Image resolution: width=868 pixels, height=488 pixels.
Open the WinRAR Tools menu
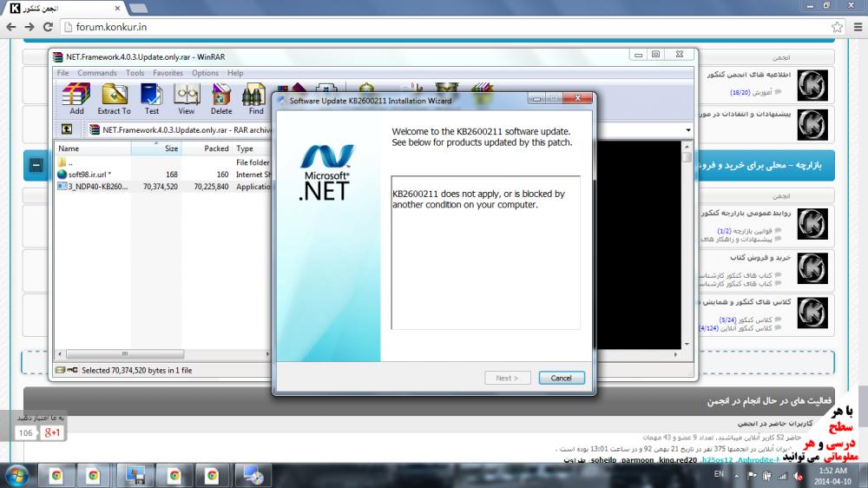pos(135,73)
